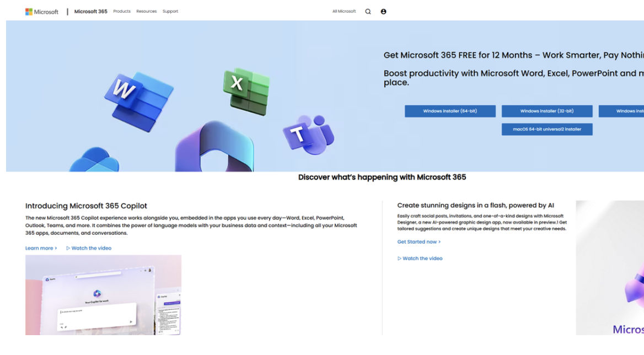This screenshot has width=644, height=355.
Task: Click the Create stunning designs heading
Action: 476,205
